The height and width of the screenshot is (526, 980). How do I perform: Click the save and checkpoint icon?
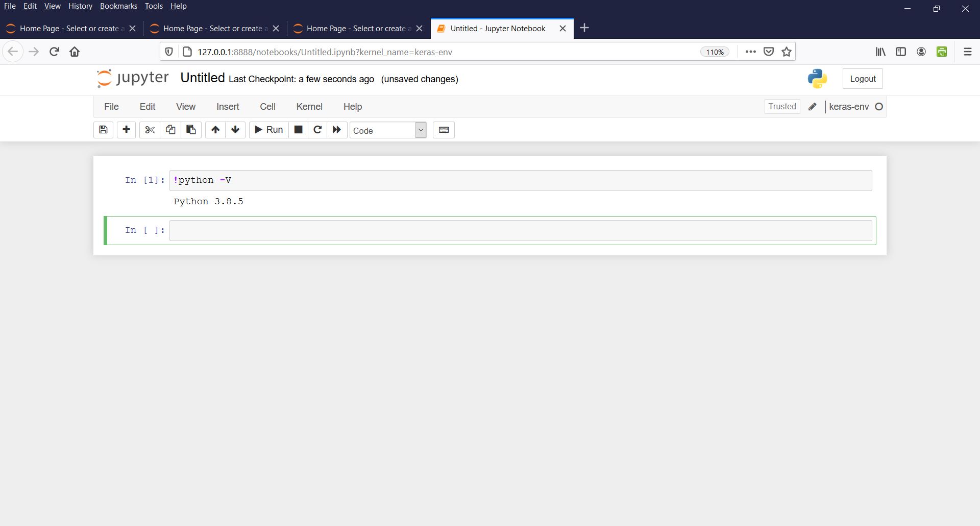coord(103,130)
